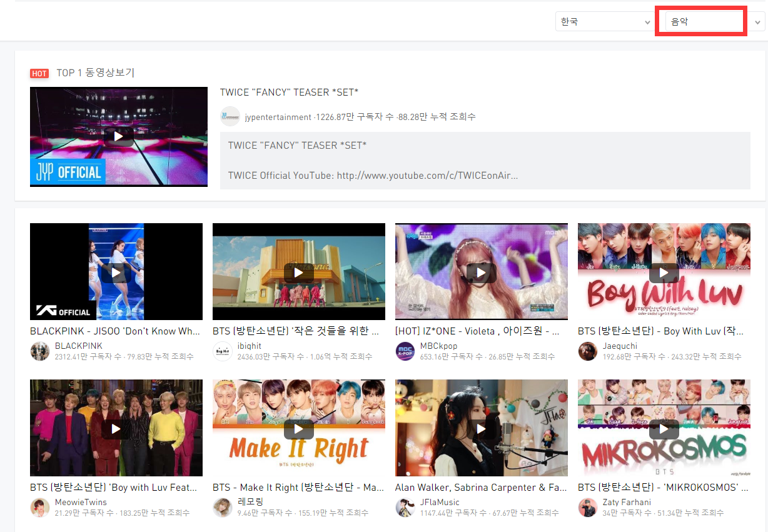The height and width of the screenshot is (532, 768).
Task: Click the TOP 1 동영상보기 heading
Action: (x=95, y=73)
